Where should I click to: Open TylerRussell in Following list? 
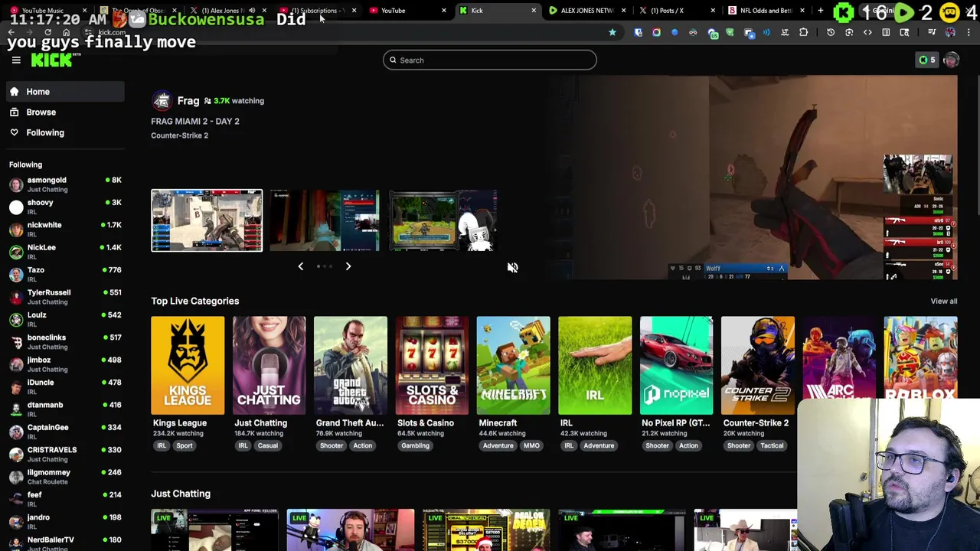point(65,297)
